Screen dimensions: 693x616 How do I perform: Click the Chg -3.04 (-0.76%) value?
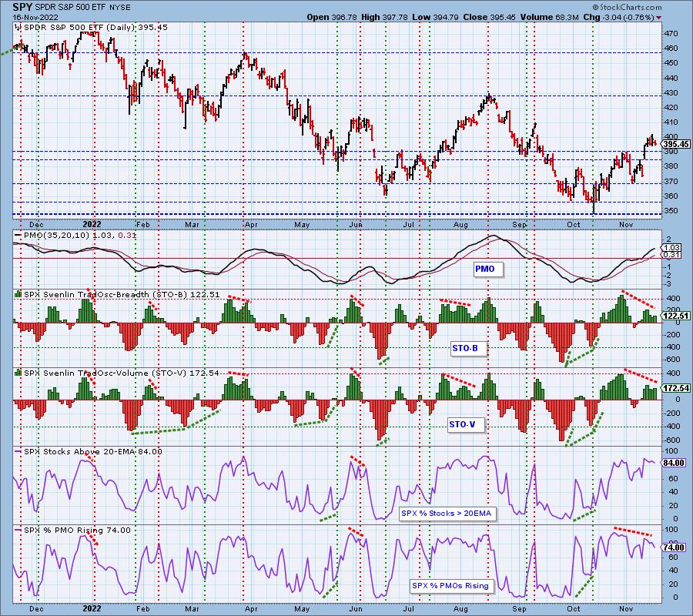618,17
